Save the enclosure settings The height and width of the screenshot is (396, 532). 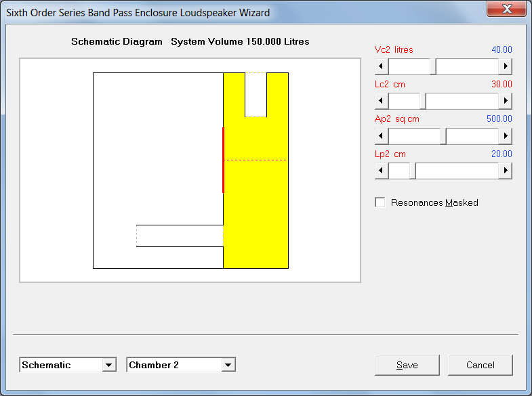coord(407,365)
